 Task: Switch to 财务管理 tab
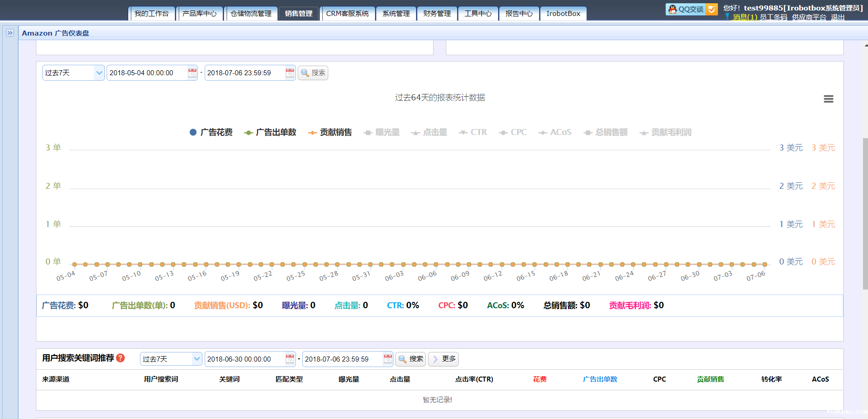click(x=437, y=14)
